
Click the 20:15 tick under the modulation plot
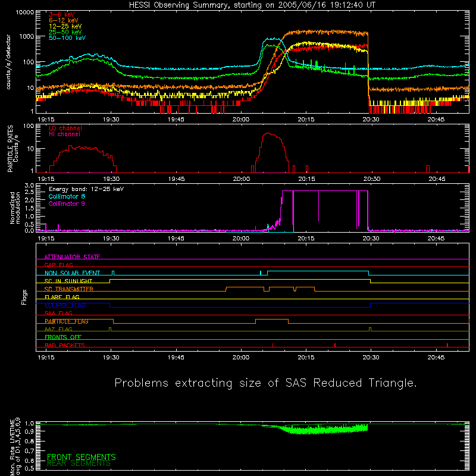click(306, 239)
